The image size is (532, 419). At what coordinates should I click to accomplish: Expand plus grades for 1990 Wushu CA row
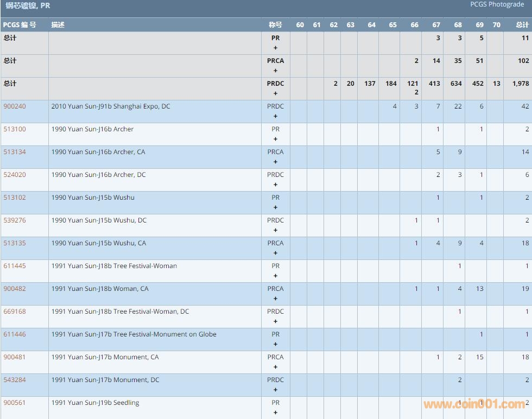click(x=275, y=253)
